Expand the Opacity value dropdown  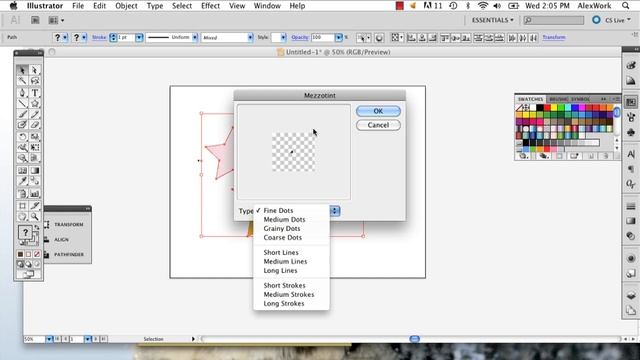(338, 38)
